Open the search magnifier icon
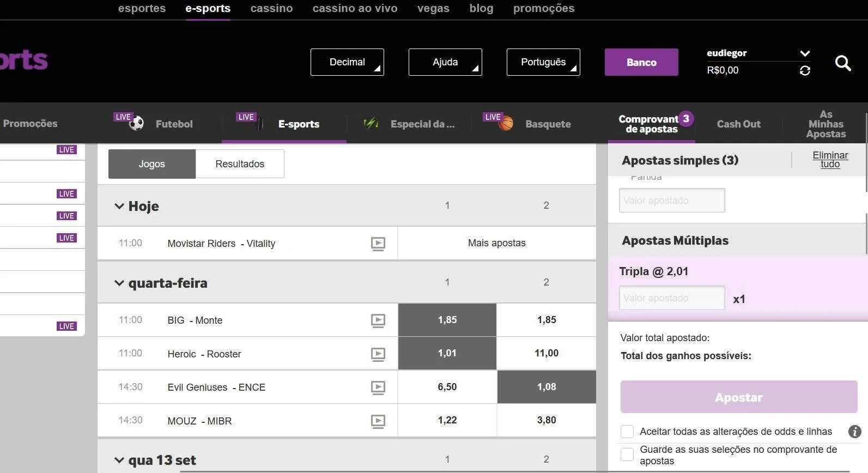The image size is (868, 473). [843, 63]
